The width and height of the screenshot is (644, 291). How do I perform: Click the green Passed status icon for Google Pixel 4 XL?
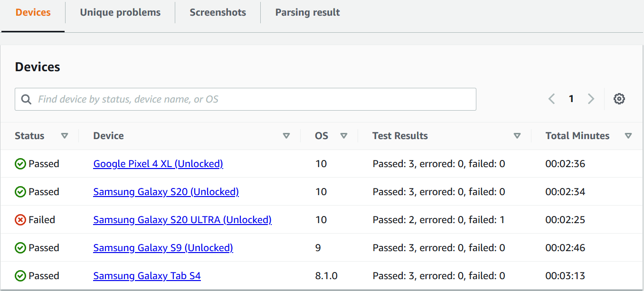[20, 163]
